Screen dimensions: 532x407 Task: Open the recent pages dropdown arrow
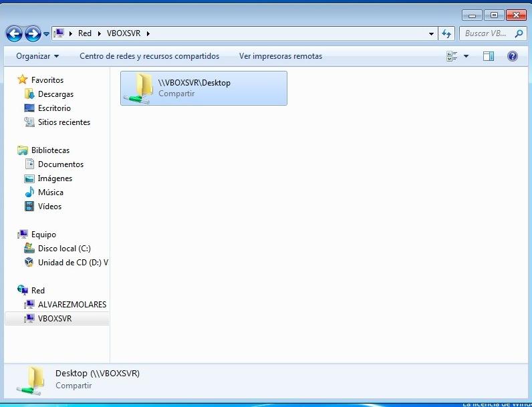(x=46, y=33)
